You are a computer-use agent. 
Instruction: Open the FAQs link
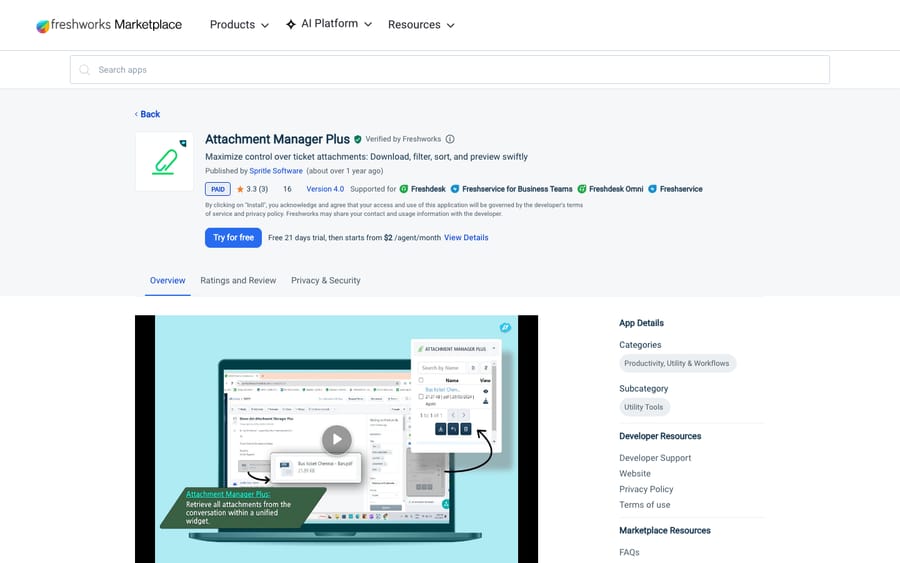629,552
